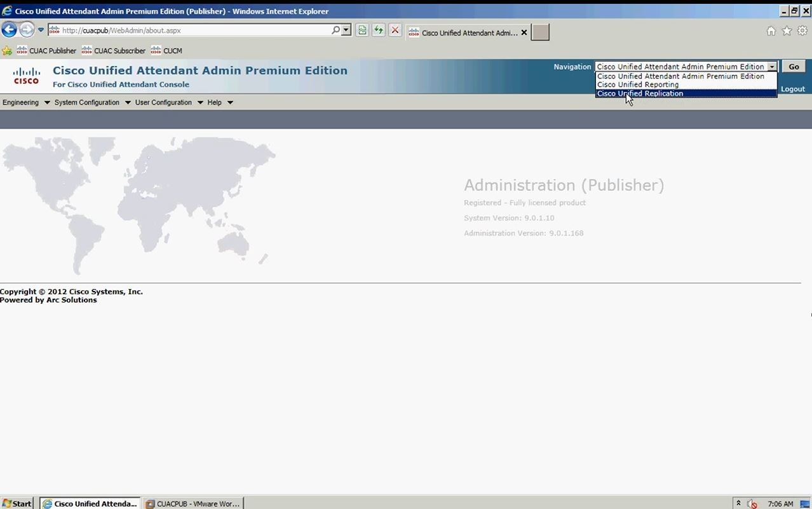
Task: Close the Cisco Unified Attendant Admin tab
Action: [x=524, y=32]
